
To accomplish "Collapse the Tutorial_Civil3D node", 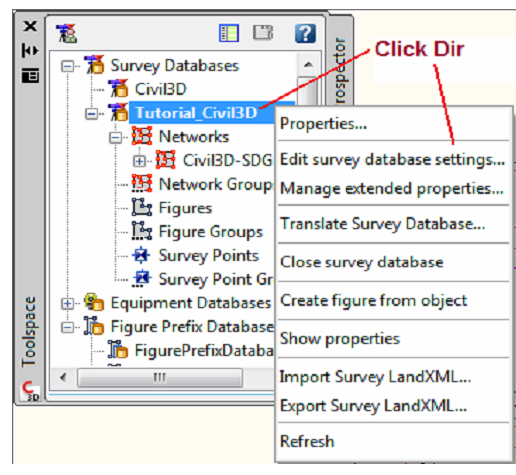I will point(91,114).
